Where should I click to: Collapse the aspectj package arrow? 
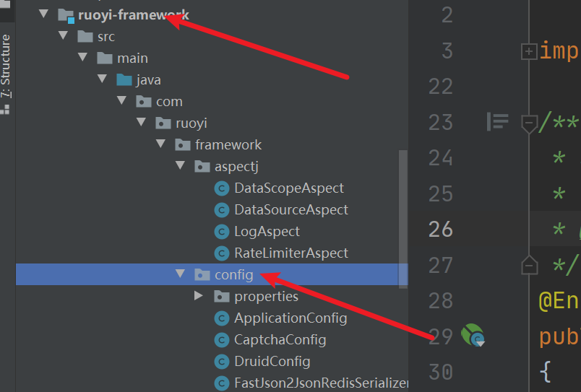click(x=180, y=165)
